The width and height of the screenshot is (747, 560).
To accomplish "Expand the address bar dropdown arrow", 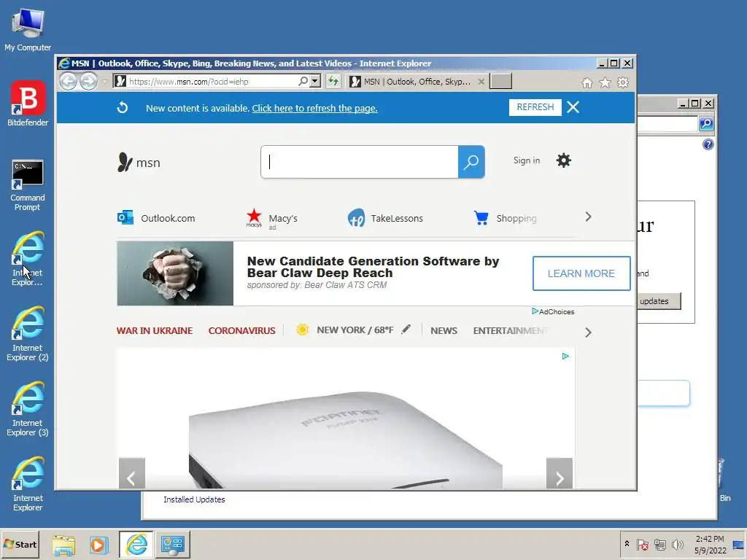I will click(x=315, y=82).
